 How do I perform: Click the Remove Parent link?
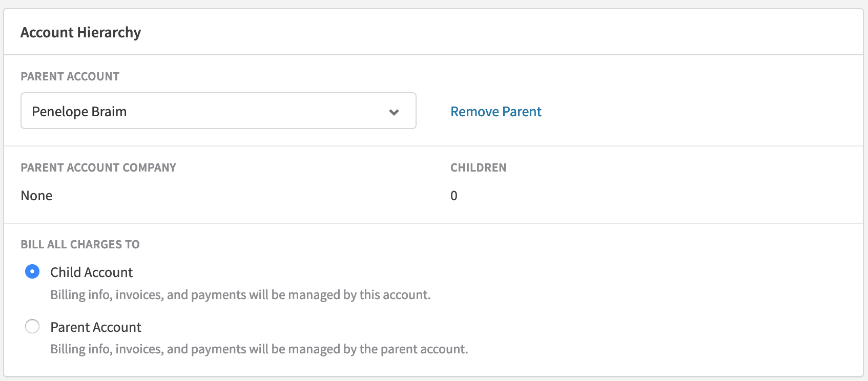pyautogui.click(x=495, y=112)
